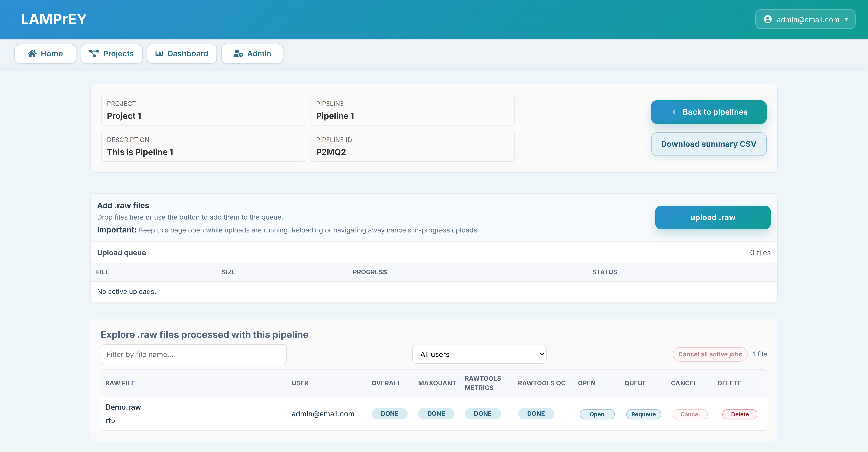The width and height of the screenshot is (868, 452).
Task: Click the back chevron icon on Back to pipelines
Action: pyautogui.click(x=674, y=112)
